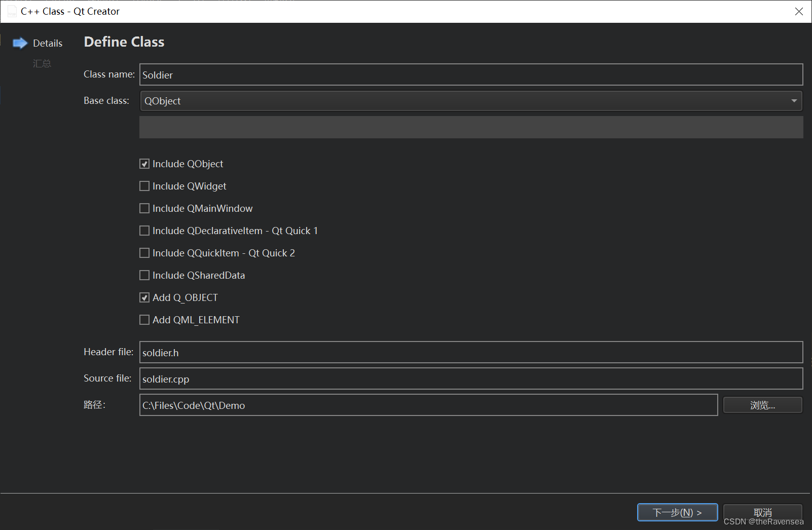The width and height of the screenshot is (812, 530).
Task: Click the Source file: label
Action: [x=107, y=378]
